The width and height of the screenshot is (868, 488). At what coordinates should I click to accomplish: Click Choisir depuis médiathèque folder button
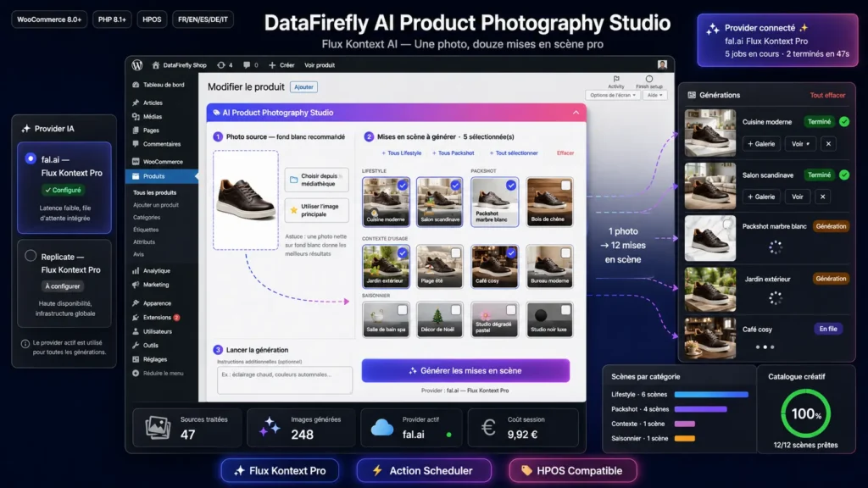(317, 180)
